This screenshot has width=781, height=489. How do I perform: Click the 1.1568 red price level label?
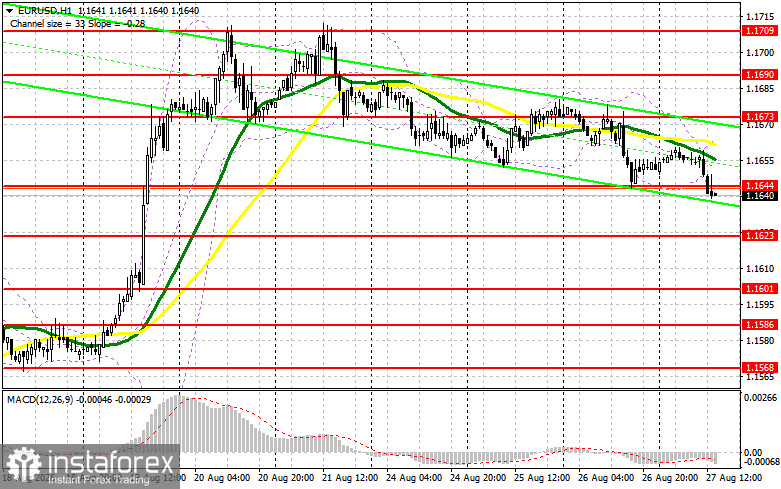[x=759, y=367]
